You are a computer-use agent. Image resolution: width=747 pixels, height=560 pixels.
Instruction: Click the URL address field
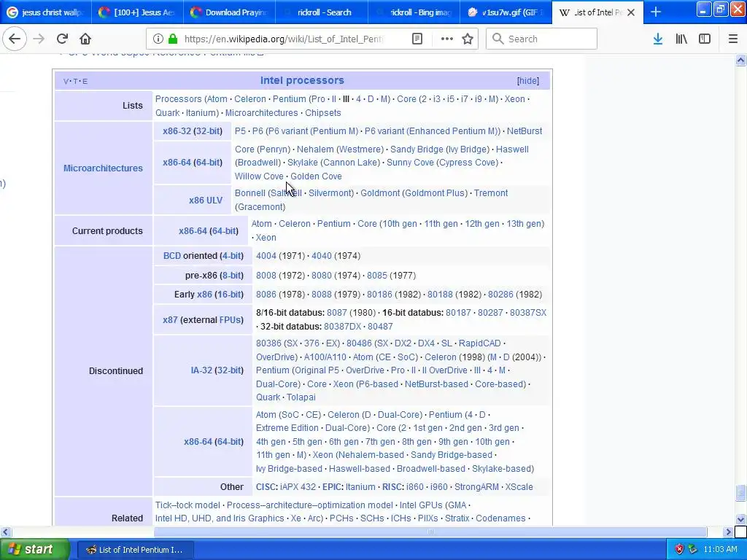(284, 39)
